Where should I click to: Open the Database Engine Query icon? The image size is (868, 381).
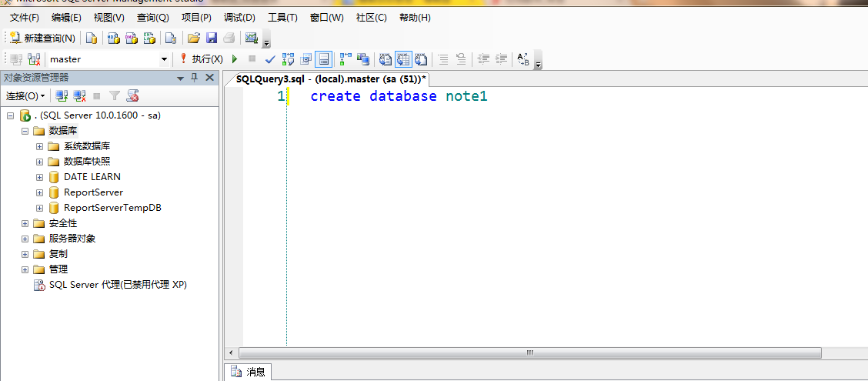point(92,38)
